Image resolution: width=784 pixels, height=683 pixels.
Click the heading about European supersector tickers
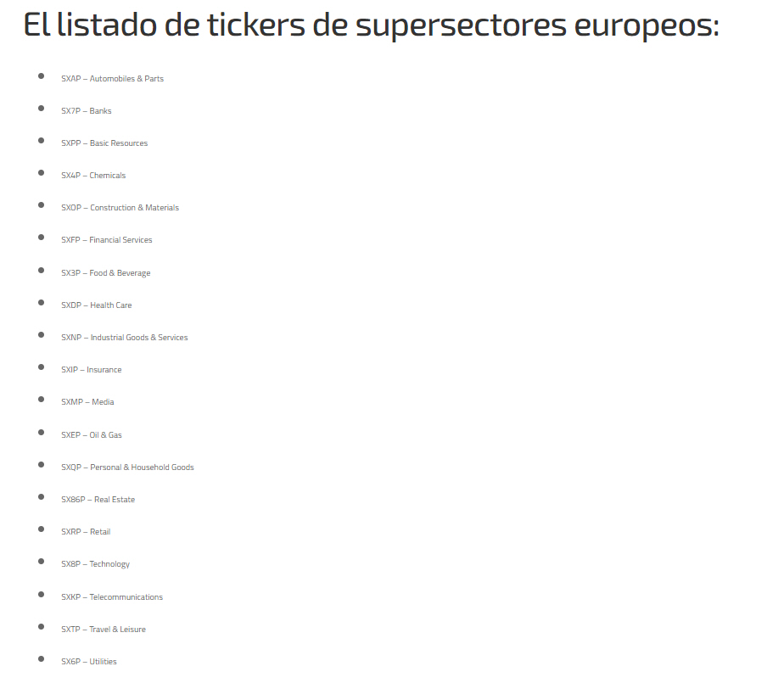coord(371,25)
